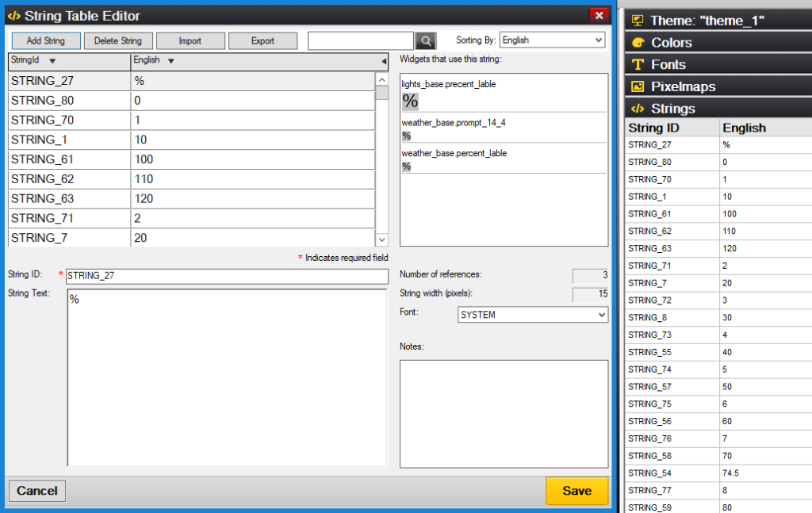Click the Delete String button
Screen dimensions: 812x513
[x=117, y=41]
